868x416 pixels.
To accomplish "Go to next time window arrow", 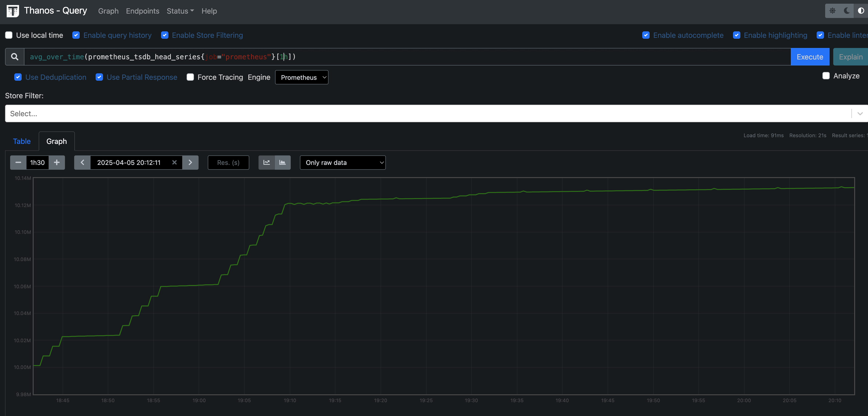I will pyautogui.click(x=190, y=163).
